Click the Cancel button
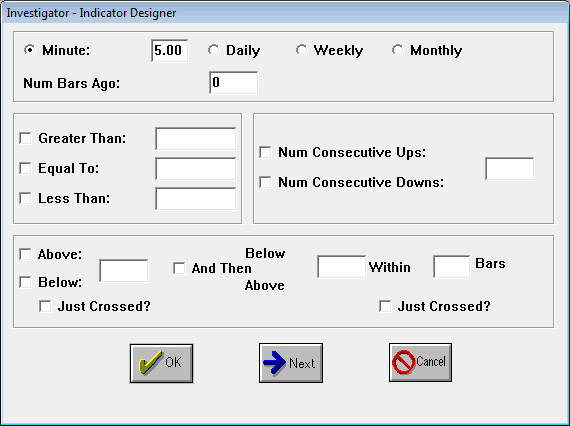The height and width of the screenshot is (426, 570). pos(420,362)
